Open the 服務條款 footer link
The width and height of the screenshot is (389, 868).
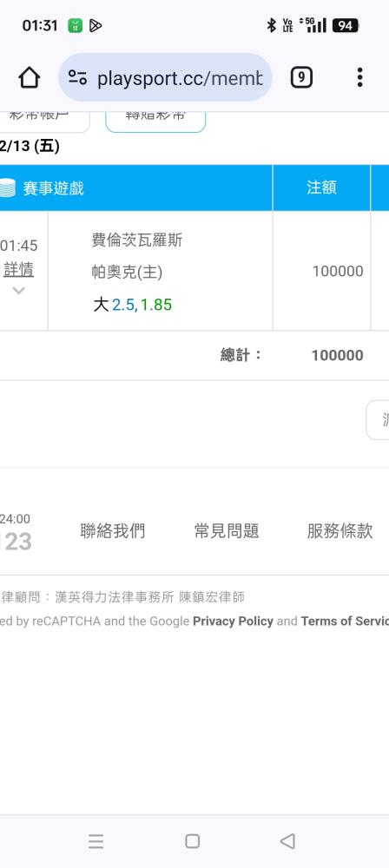340,531
